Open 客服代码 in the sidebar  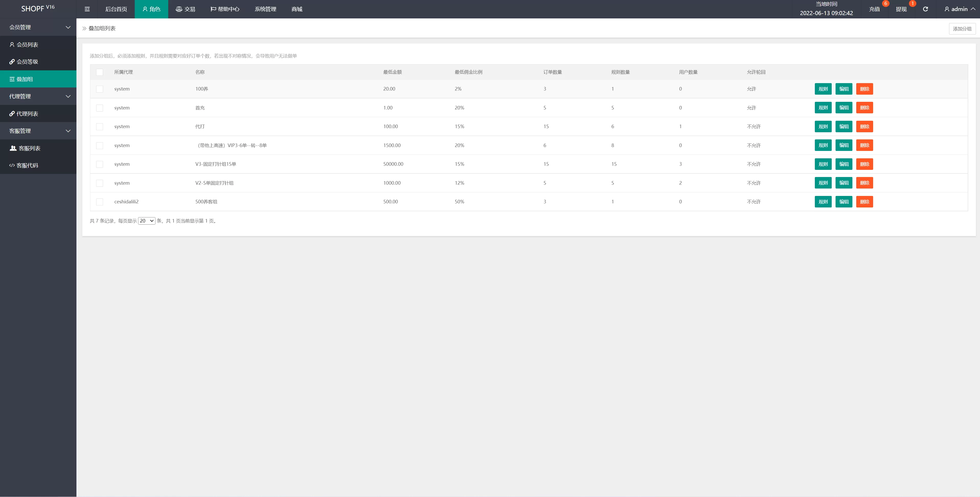(x=27, y=165)
